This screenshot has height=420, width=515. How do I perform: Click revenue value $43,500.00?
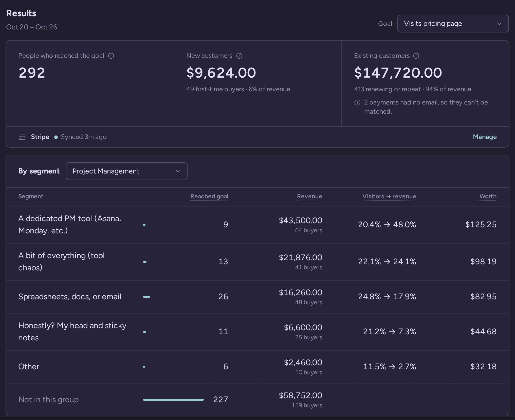(x=301, y=220)
